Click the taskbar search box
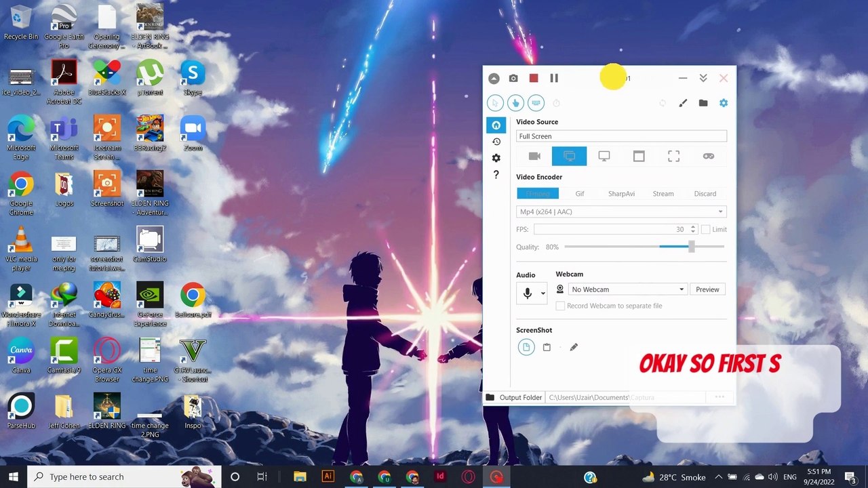The image size is (868, 488). click(124, 477)
